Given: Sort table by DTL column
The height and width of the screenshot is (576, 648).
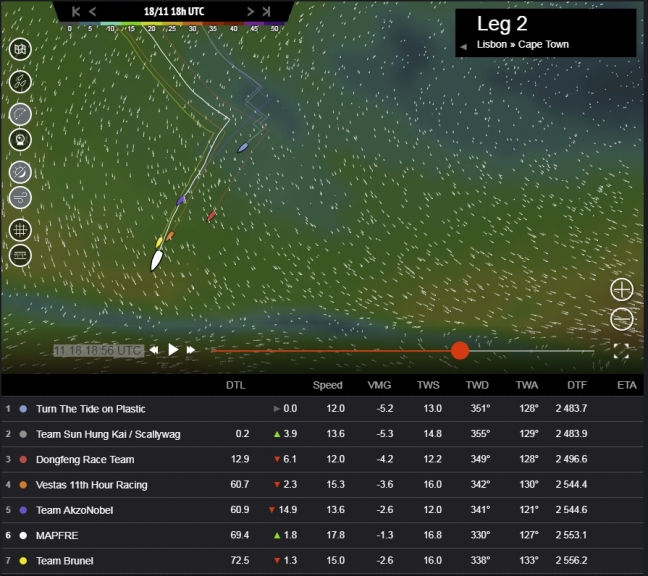Looking at the screenshot, I should click(236, 385).
